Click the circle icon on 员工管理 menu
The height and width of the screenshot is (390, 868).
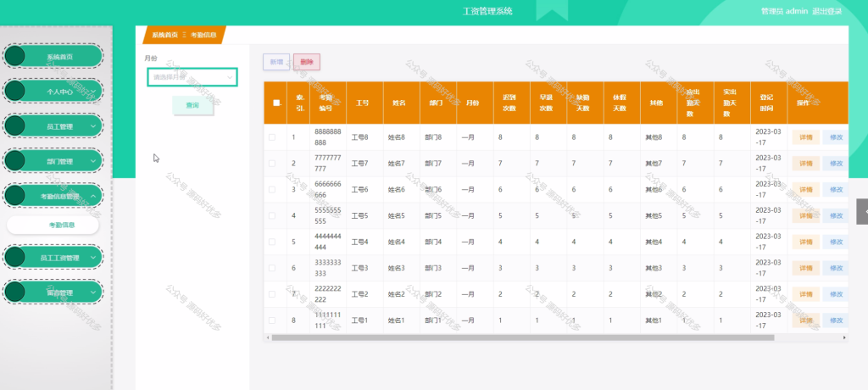(15, 125)
